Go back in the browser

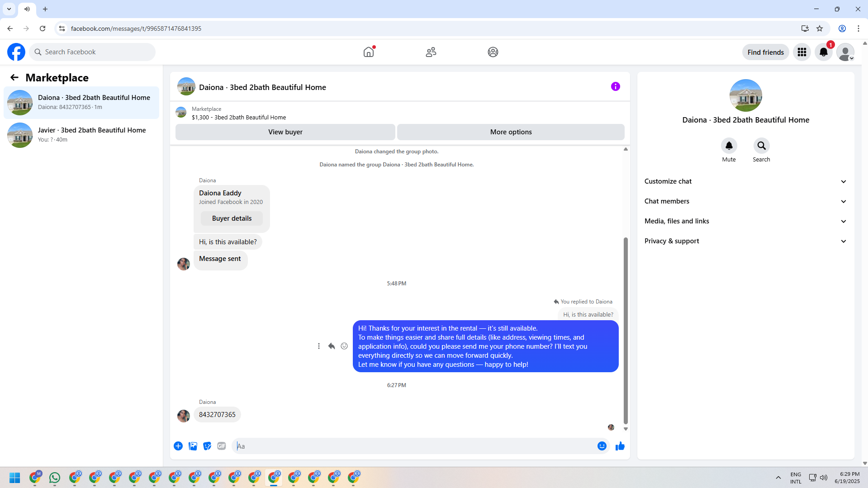tap(10, 28)
